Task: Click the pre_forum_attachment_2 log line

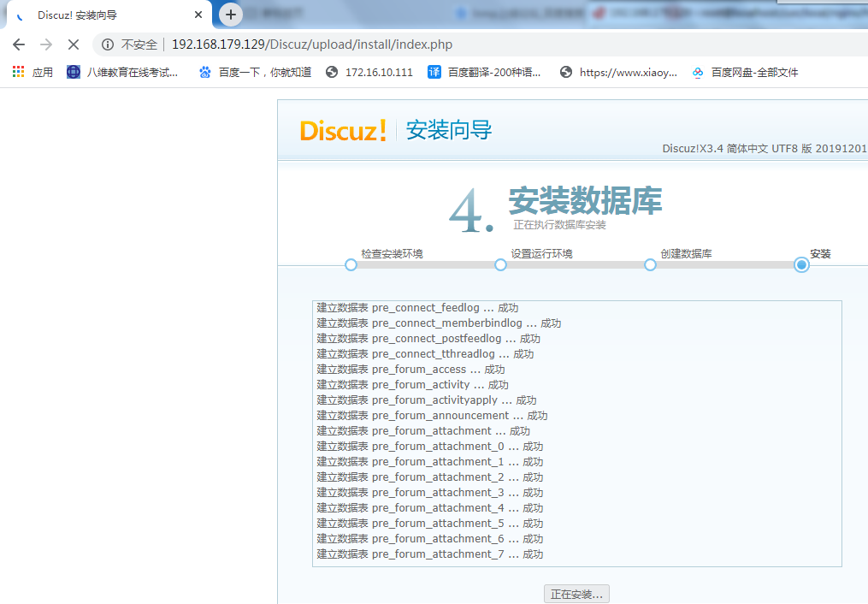Action: tap(430, 477)
